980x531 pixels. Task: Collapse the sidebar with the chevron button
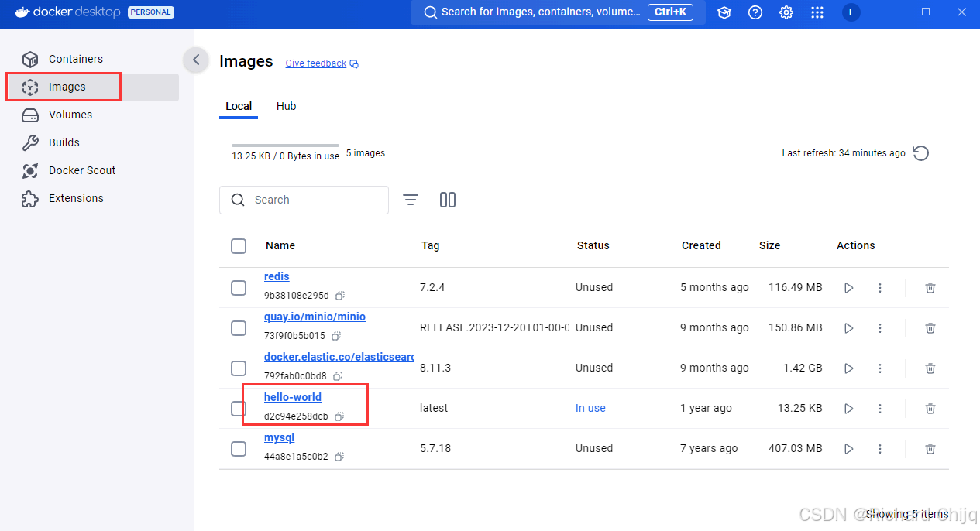click(x=196, y=60)
